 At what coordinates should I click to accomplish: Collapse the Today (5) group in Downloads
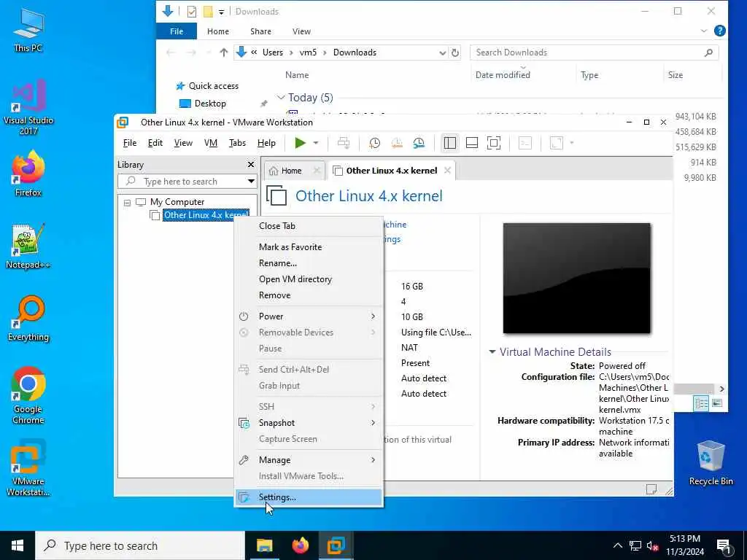point(281,98)
